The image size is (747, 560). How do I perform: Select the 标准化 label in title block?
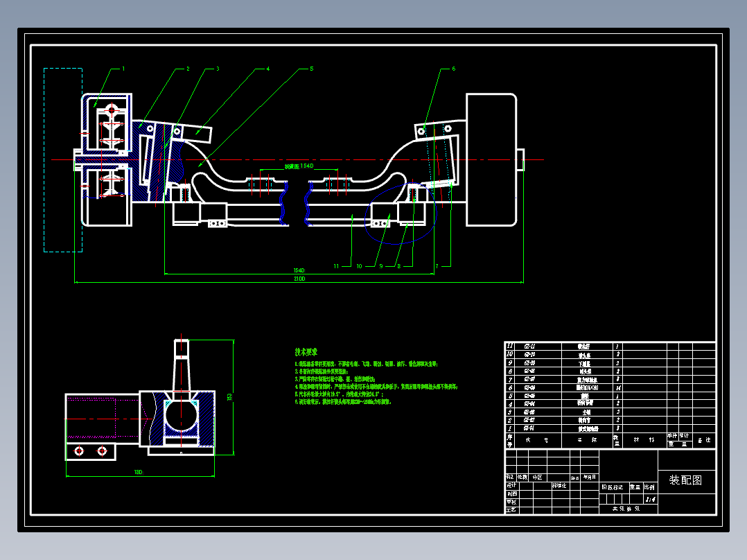click(559, 486)
